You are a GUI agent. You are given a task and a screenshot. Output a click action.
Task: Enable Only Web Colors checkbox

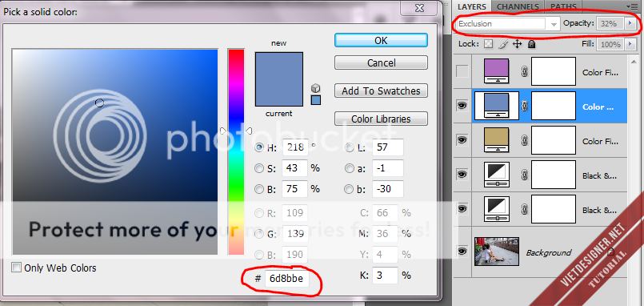pos(17,268)
